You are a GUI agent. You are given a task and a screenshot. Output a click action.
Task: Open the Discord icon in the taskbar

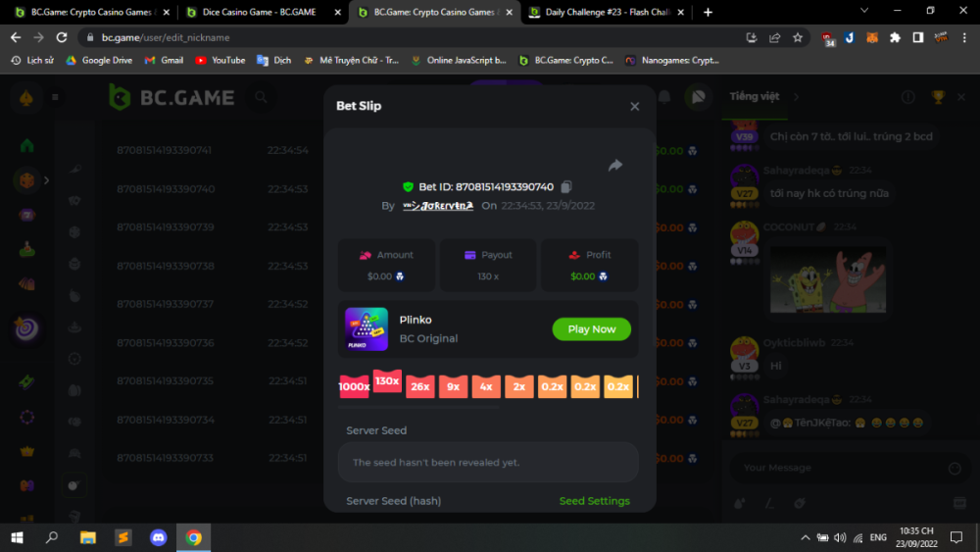point(158,537)
